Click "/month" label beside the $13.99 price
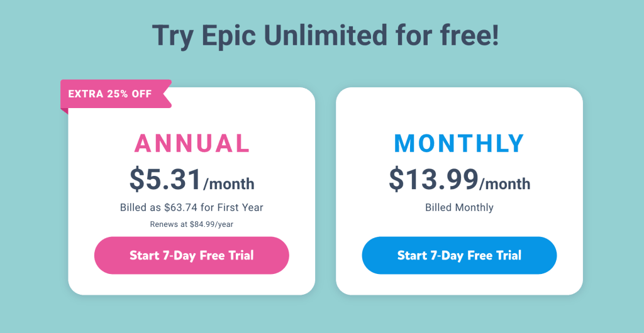 (x=505, y=184)
